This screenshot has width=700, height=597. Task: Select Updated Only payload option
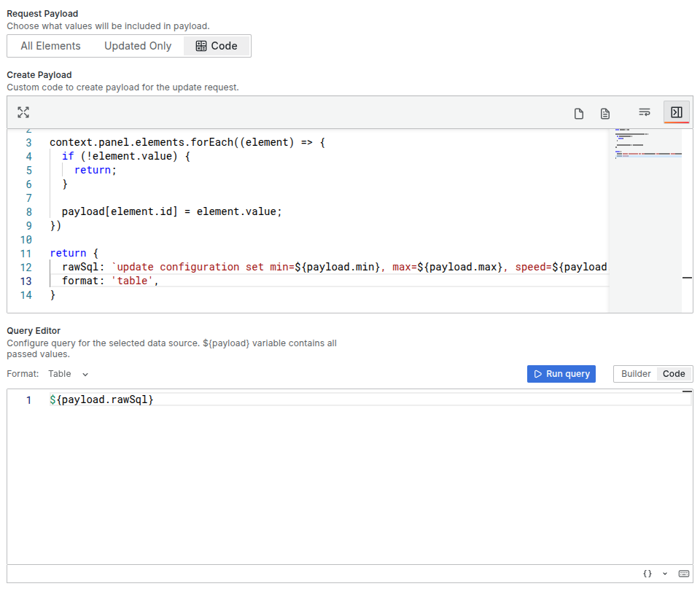pyautogui.click(x=137, y=46)
